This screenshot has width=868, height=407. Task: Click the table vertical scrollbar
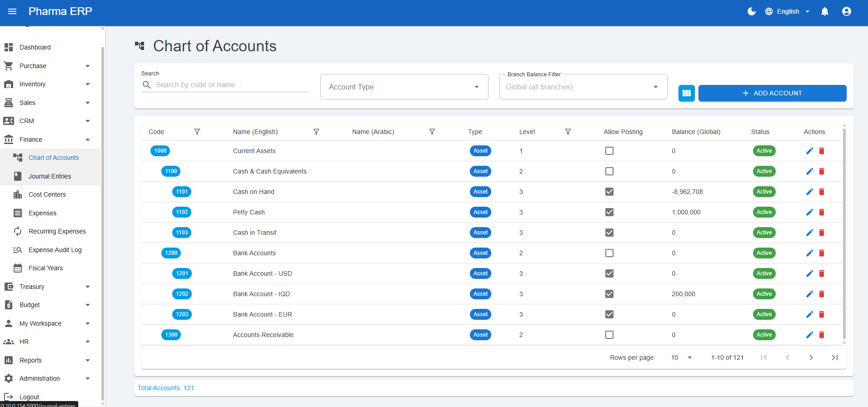pyautogui.click(x=844, y=234)
